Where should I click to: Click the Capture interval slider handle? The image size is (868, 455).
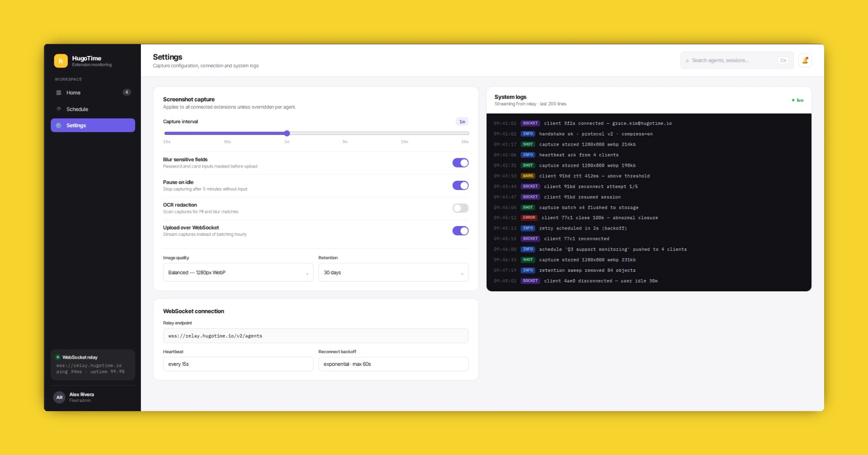(x=287, y=133)
